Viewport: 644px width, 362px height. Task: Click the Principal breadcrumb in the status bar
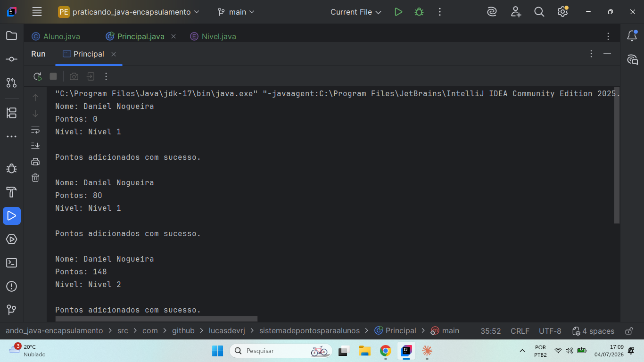[x=395, y=331]
